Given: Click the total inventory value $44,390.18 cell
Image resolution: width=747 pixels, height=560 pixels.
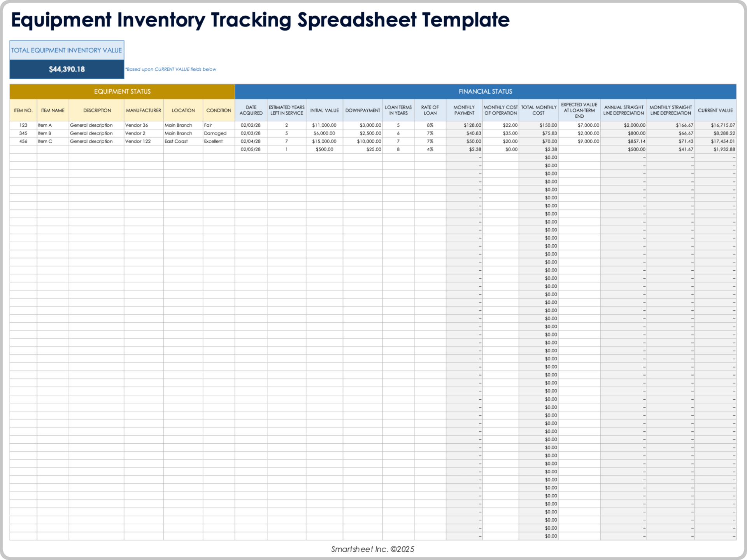Looking at the screenshot, I should pos(67,69).
